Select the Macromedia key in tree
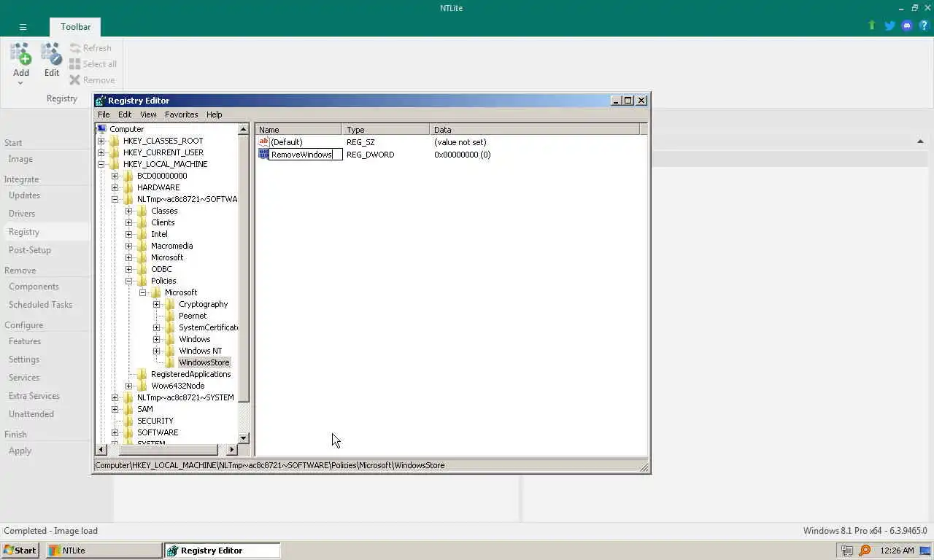 [x=171, y=246]
